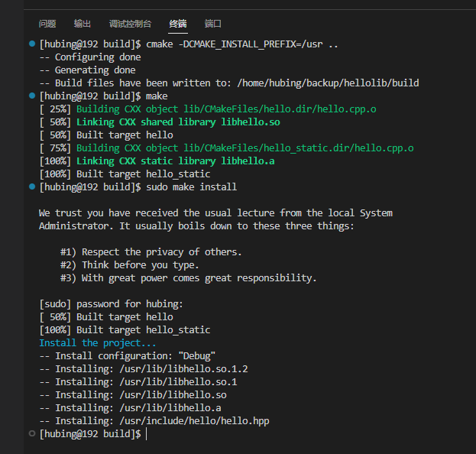The image size is (476, 454).
Task: Click 'Linking CXX static library libhello.a'
Action: (x=176, y=161)
